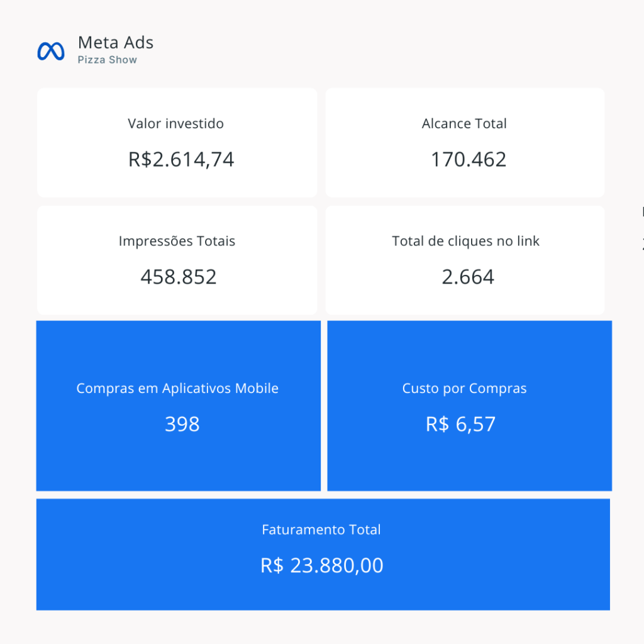Select the R$2.614,74 invested value
The height and width of the screenshot is (644, 644).
coord(181,159)
